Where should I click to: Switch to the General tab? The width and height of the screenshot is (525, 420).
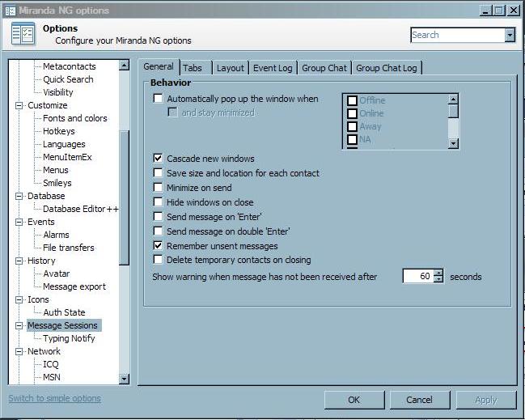pos(159,66)
